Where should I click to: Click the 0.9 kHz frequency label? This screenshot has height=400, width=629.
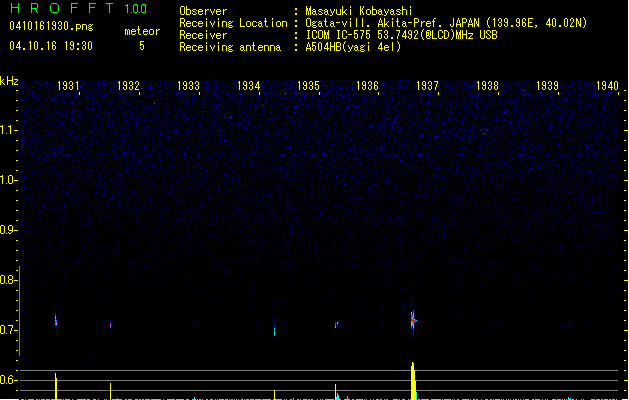pos(8,230)
